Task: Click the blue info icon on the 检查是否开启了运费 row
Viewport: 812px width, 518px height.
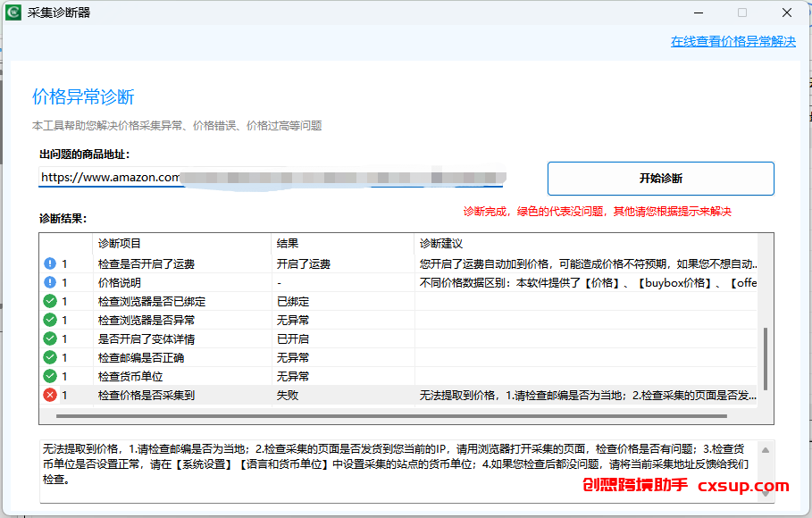Action: coord(50,263)
